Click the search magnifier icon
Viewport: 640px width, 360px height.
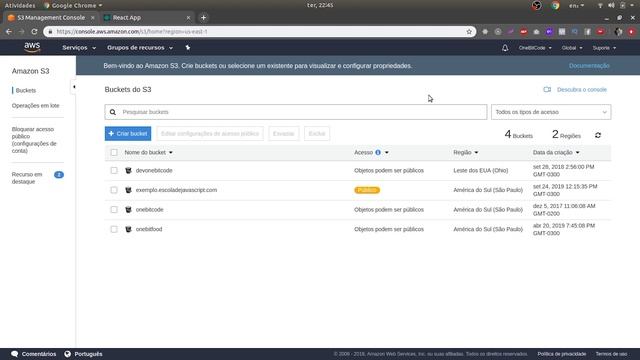pos(113,112)
